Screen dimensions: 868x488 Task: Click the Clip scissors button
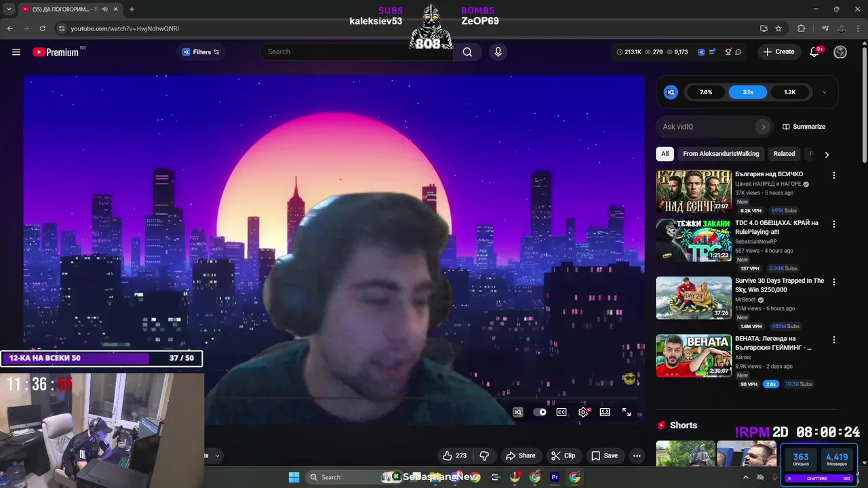click(x=563, y=455)
